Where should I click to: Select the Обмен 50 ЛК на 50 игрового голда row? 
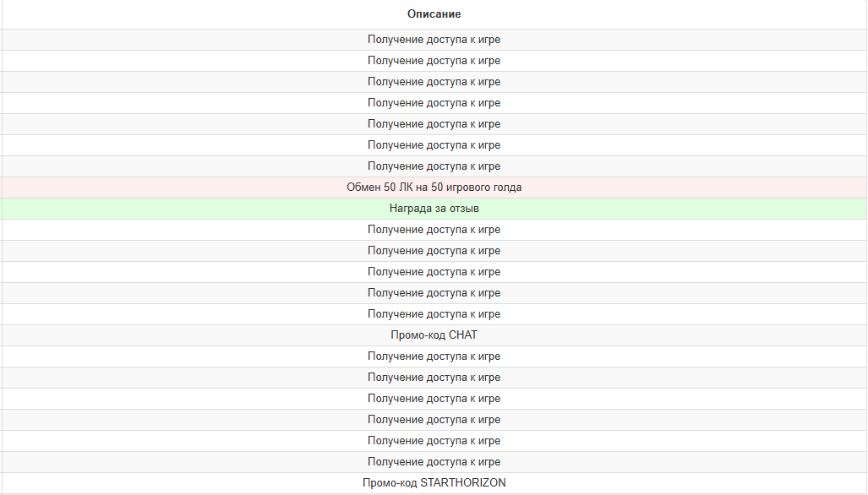click(434, 188)
